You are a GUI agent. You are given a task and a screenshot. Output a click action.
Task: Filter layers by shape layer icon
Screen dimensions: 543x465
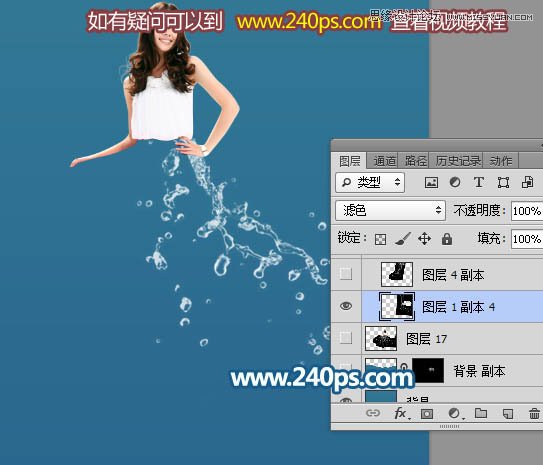[x=503, y=182]
